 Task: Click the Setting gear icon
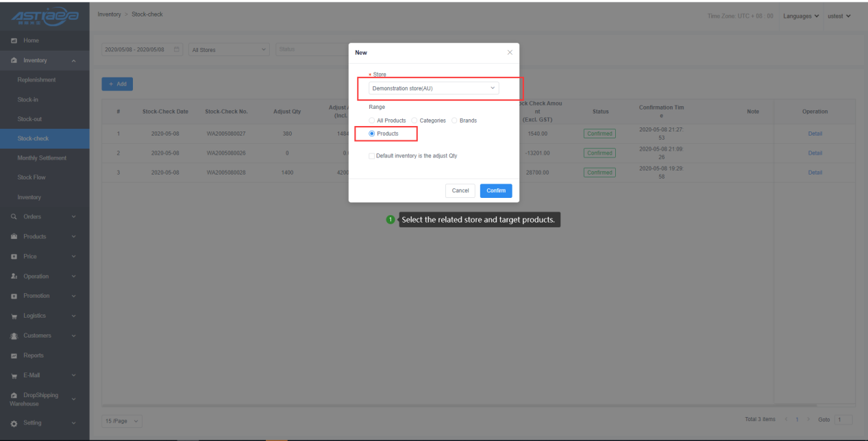point(14,423)
